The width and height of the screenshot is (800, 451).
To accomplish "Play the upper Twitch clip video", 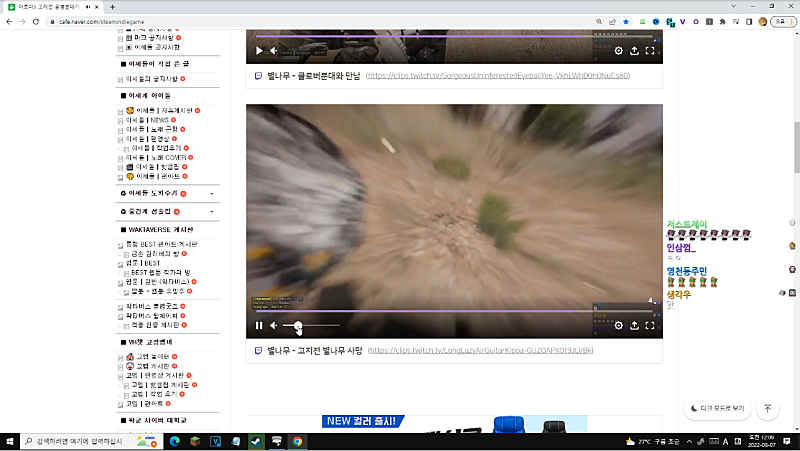I will coord(259,51).
